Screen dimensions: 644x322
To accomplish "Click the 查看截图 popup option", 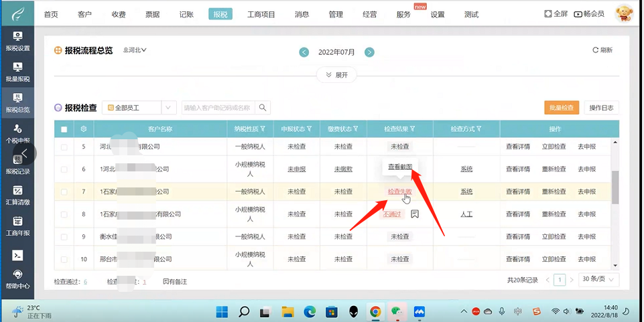I will pyautogui.click(x=401, y=166).
